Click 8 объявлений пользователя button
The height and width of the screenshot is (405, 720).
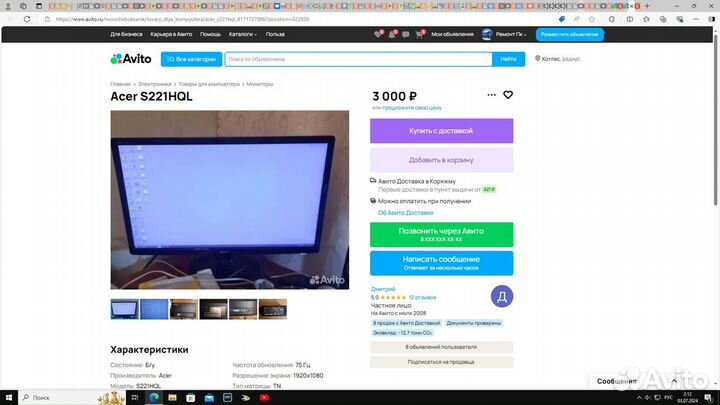click(x=441, y=347)
